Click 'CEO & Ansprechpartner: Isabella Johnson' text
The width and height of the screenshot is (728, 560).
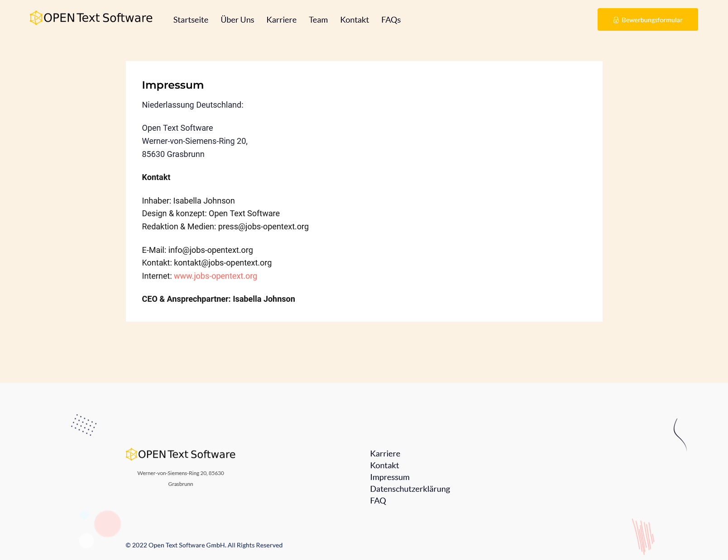pyautogui.click(x=218, y=299)
